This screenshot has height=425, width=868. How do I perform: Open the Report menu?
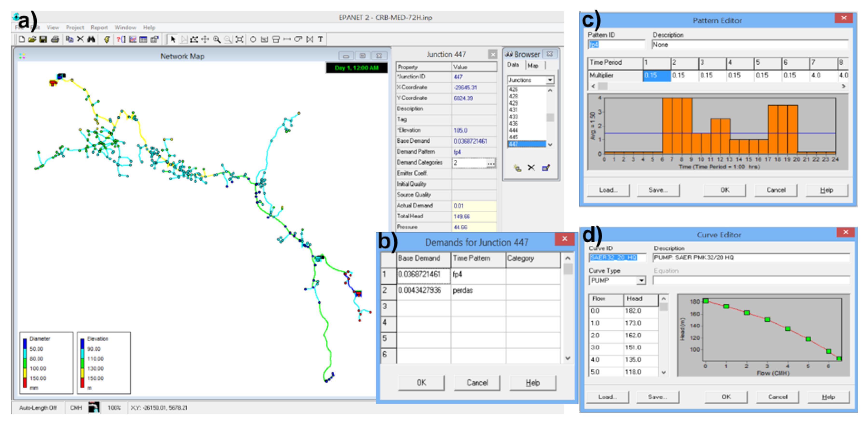99,28
